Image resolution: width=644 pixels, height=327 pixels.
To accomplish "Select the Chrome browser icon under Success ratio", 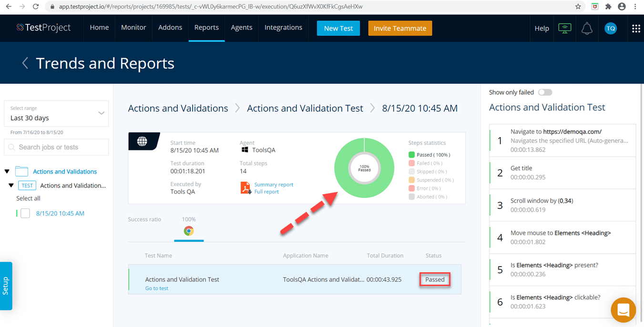I will [189, 231].
